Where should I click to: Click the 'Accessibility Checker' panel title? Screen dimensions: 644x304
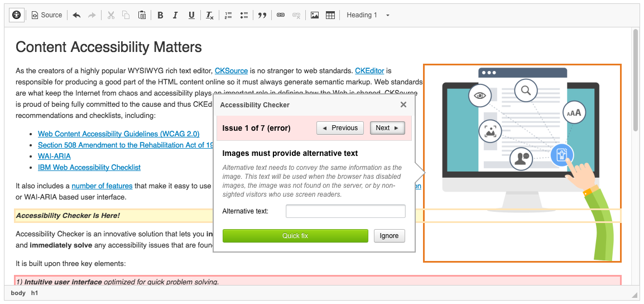point(254,105)
